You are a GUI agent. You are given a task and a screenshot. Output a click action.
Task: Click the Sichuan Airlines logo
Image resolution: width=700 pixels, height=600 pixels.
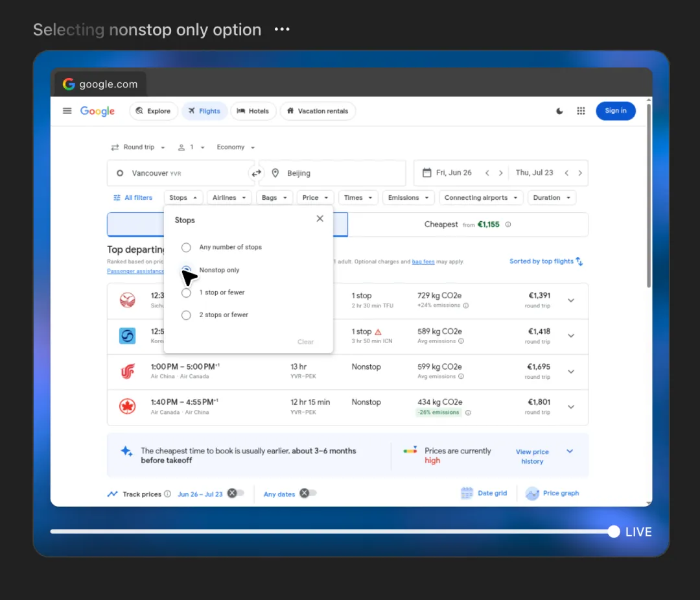(127, 300)
